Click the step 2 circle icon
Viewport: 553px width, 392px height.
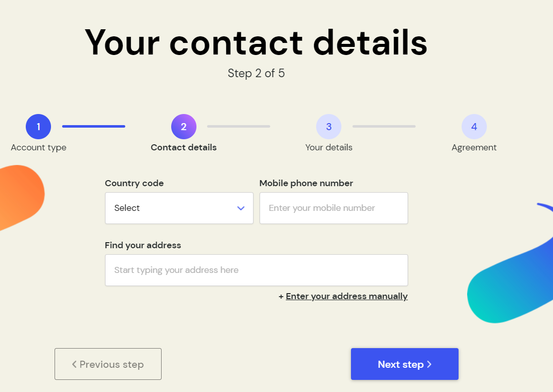coord(184,127)
